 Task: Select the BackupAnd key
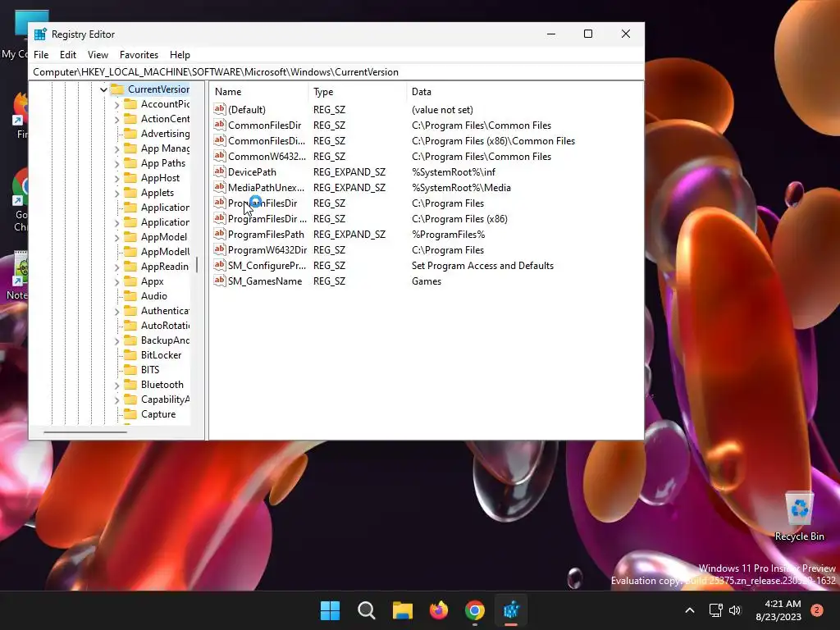[165, 340]
